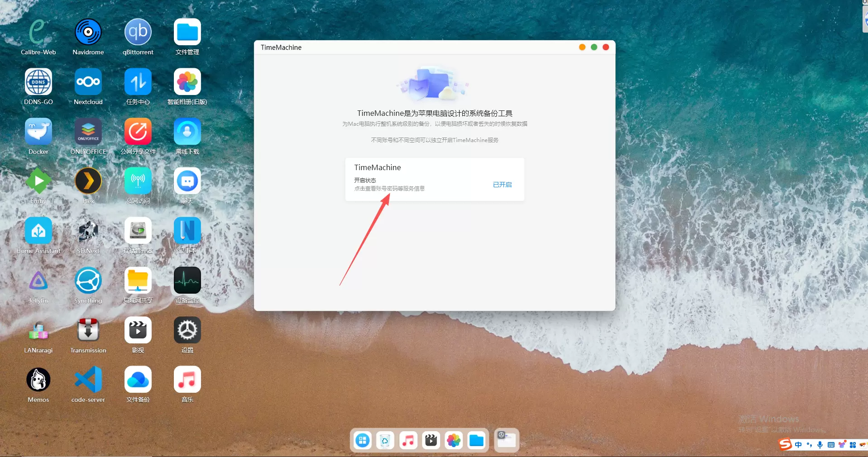Open the launcher grid icon in dock

pos(362,440)
